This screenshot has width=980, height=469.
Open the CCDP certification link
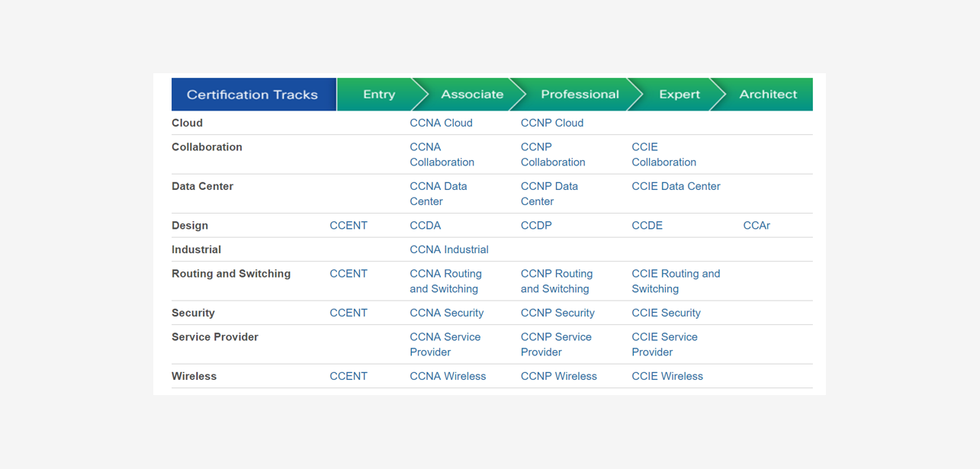536,226
